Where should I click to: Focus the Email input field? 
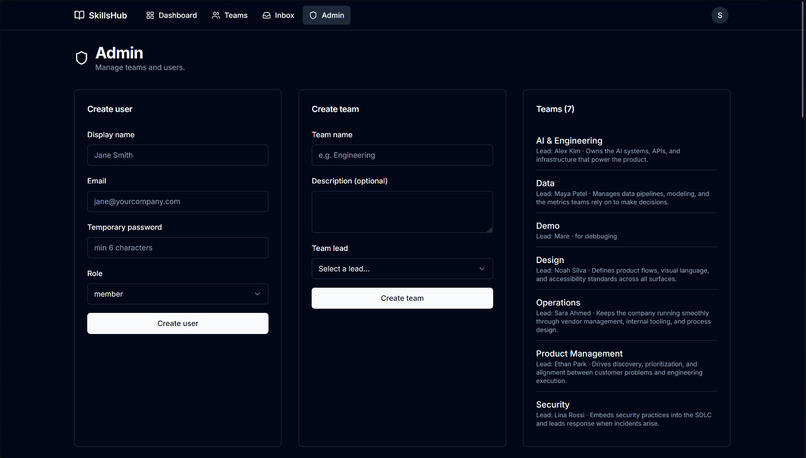pos(177,201)
